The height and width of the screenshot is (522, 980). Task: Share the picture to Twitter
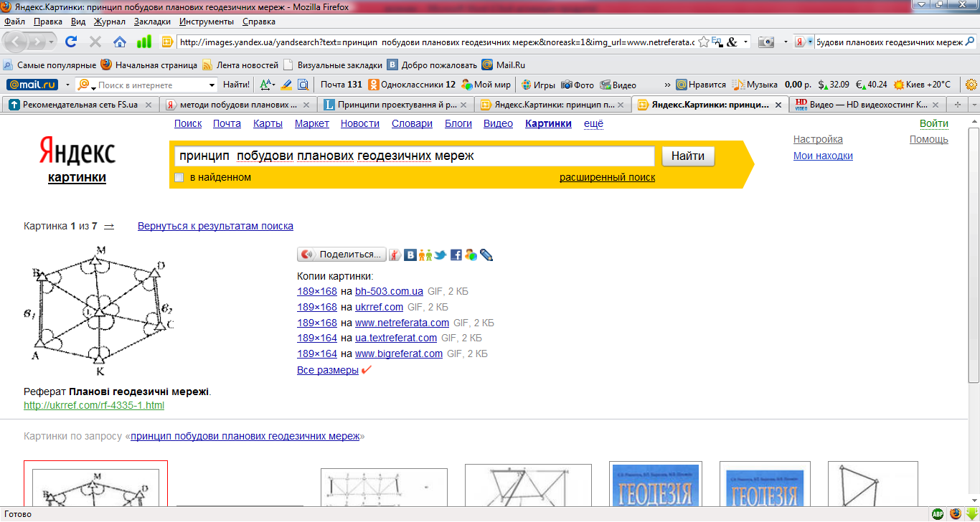440,255
